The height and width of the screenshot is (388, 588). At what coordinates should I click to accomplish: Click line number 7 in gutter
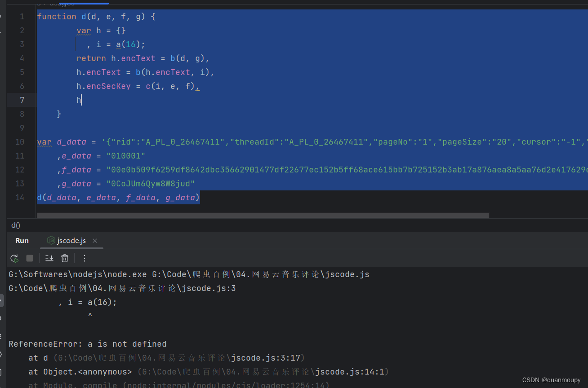[x=22, y=100]
